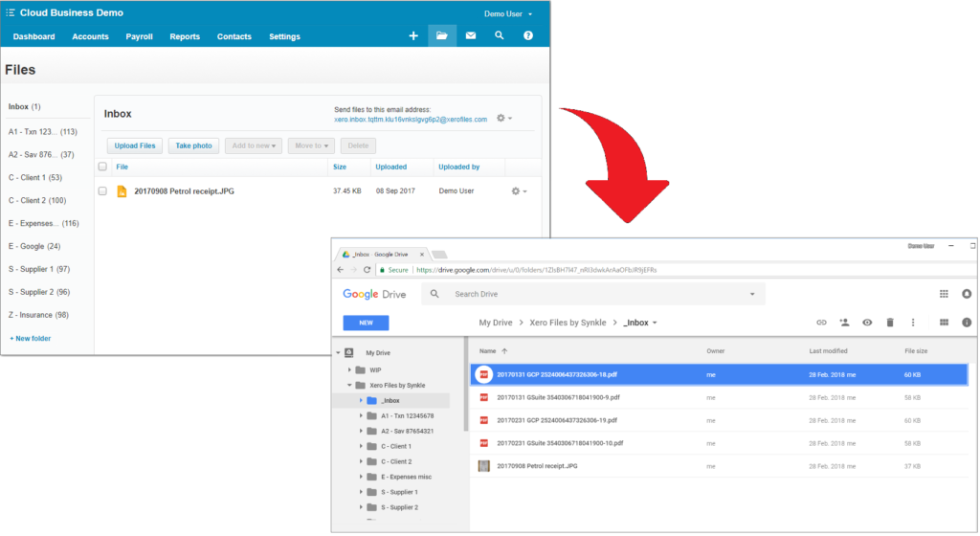Click the remove trash icon in Drive toolbar
This screenshot has height=536, width=980.
click(890, 323)
